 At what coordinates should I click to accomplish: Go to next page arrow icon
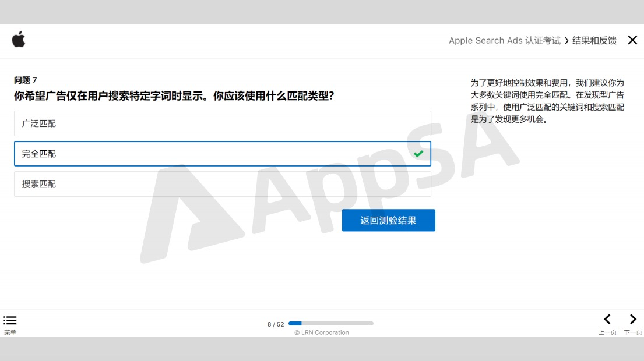coord(633,319)
